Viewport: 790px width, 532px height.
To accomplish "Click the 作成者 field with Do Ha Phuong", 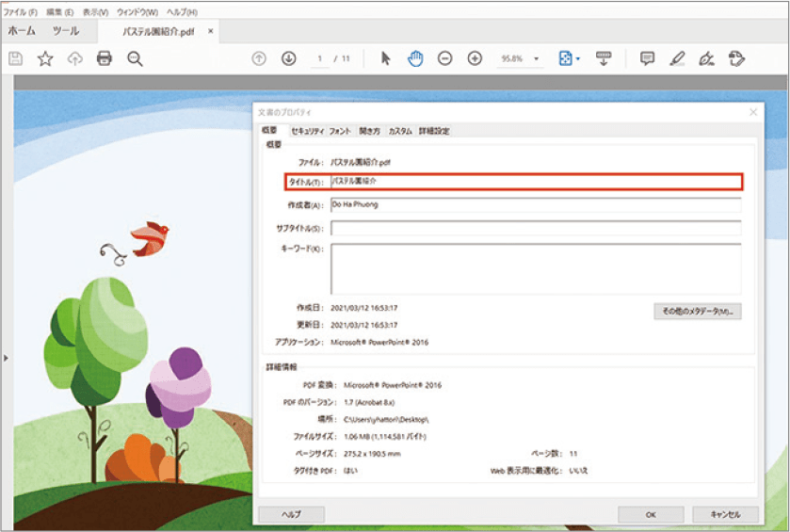I will coord(536,205).
